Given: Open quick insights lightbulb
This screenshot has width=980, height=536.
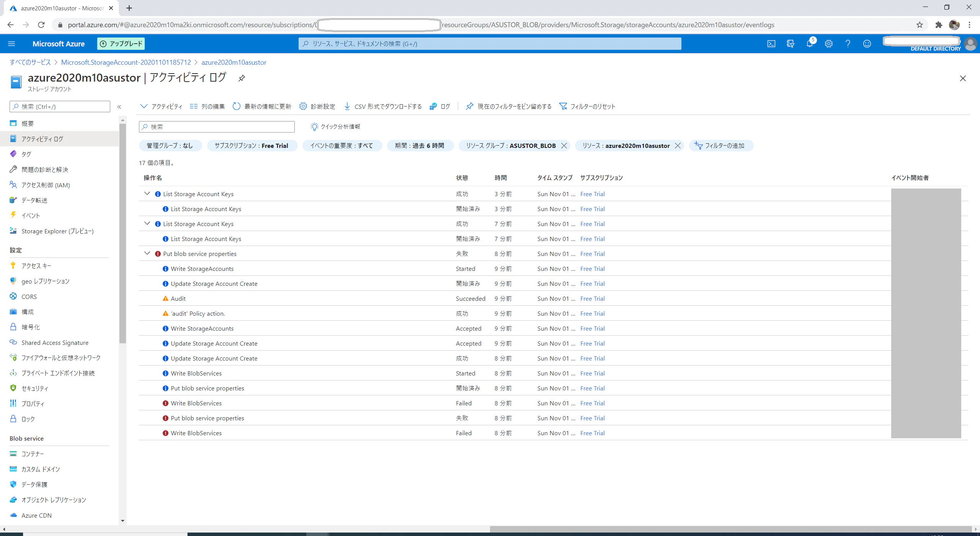Looking at the screenshot, I should [x=335, y=127].
